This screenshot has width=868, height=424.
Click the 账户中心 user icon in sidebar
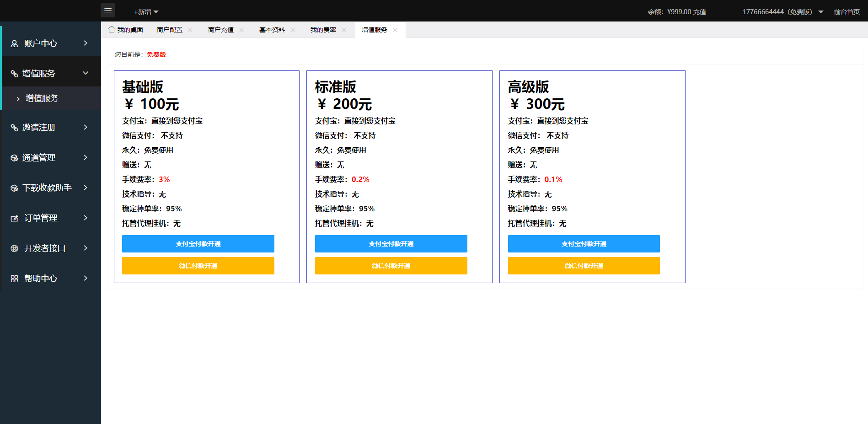tap(15, 43)
